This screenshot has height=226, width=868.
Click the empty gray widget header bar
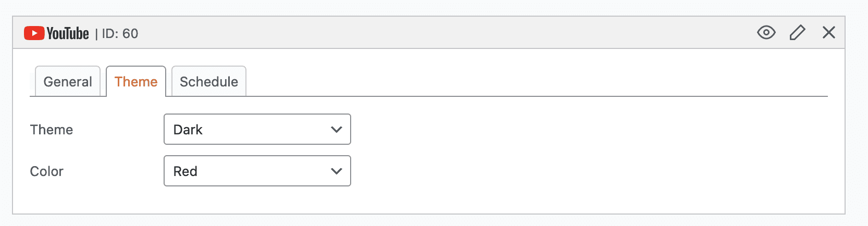tap(443, 33)
